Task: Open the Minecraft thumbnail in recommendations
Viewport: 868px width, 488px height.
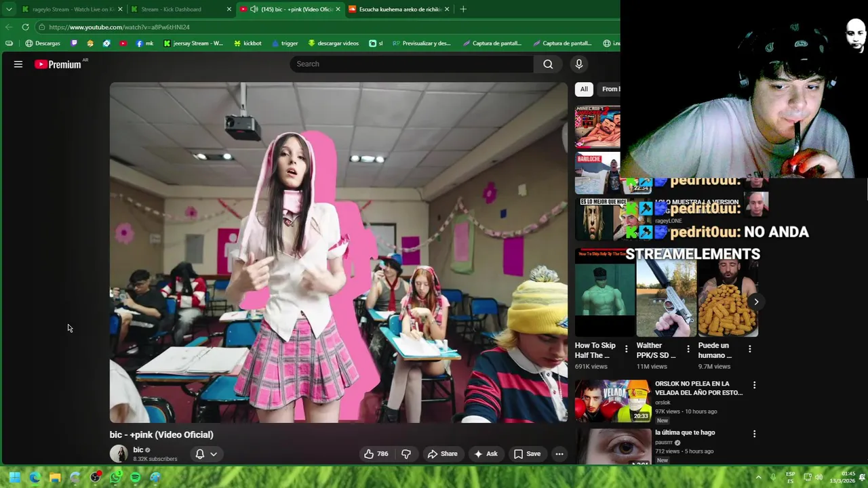Action: coord(597,127)
